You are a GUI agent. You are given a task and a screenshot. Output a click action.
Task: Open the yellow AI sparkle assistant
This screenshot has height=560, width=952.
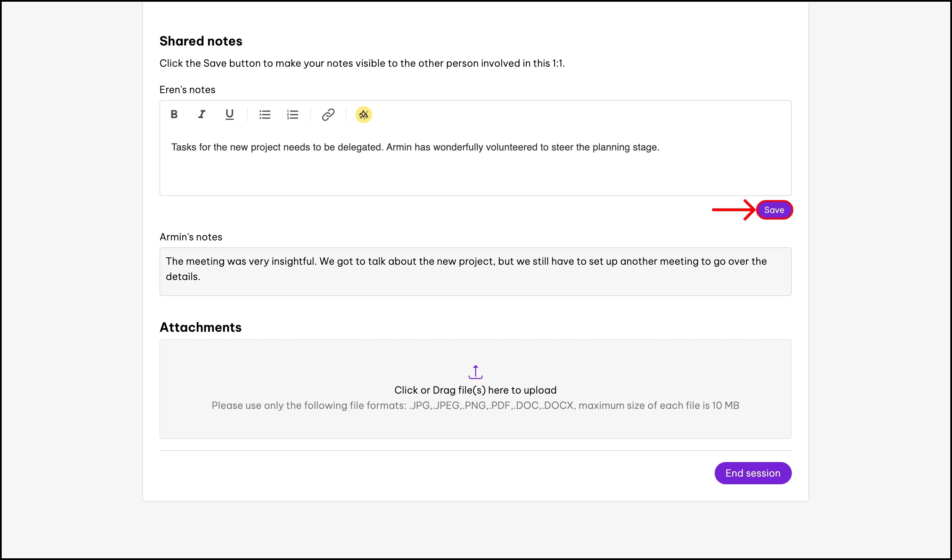pyautogui.click(x=363, y=114)
